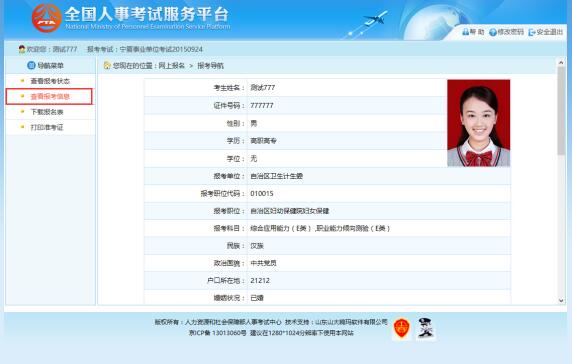Click the 修改密码 link
572x364 pixels.
coord(511,32)
